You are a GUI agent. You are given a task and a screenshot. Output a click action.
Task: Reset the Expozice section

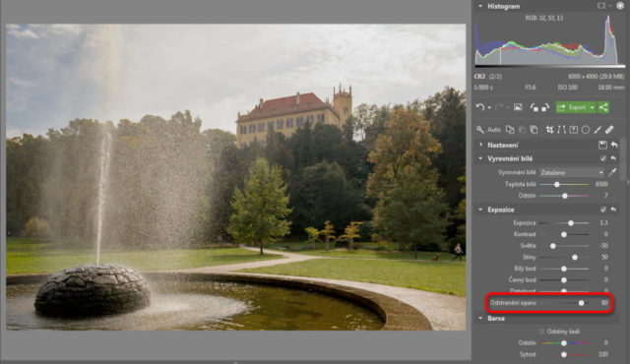tap(613, 210)
